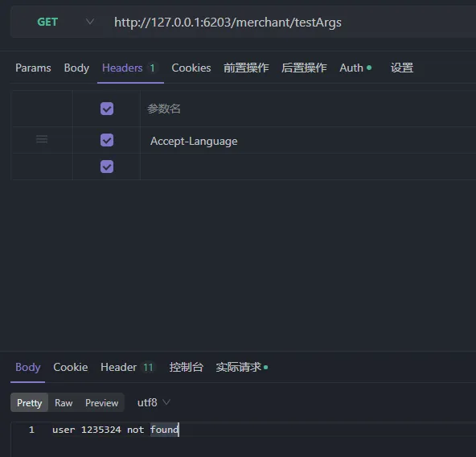Open the 后置操作 tab
476x457 pixels.
304,68
